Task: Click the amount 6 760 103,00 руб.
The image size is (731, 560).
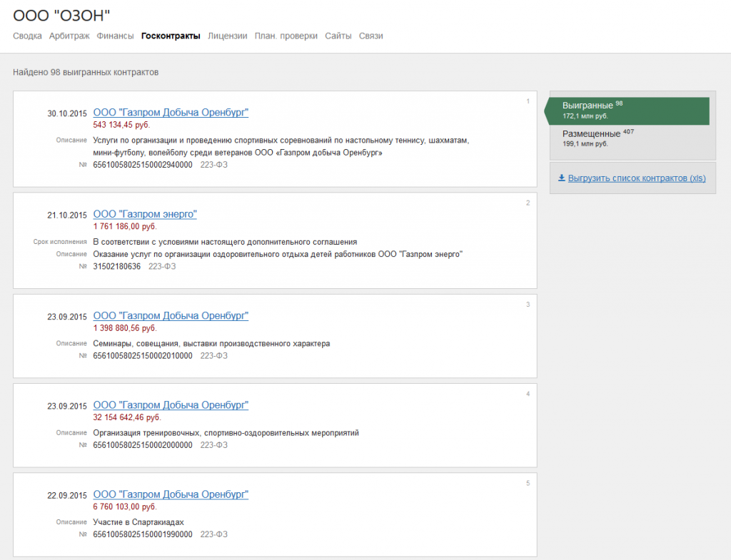Action: pos(125,507)
